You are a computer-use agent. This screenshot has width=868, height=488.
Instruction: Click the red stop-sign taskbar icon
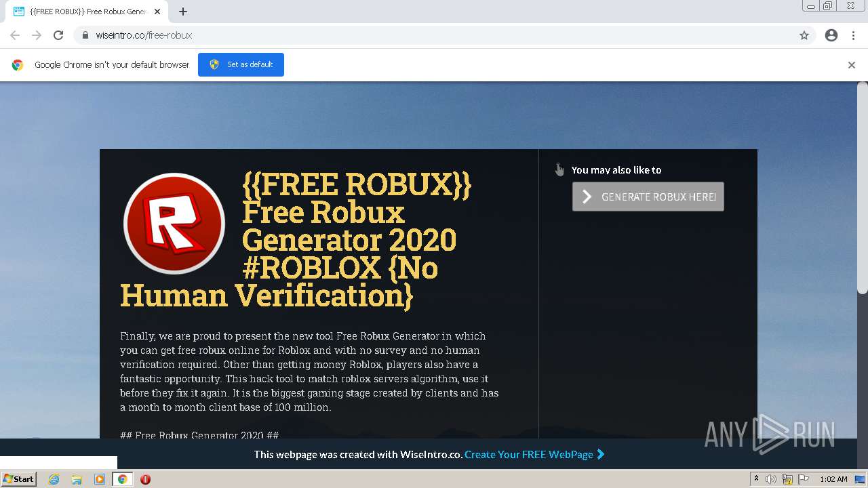[x=145, y=479]
